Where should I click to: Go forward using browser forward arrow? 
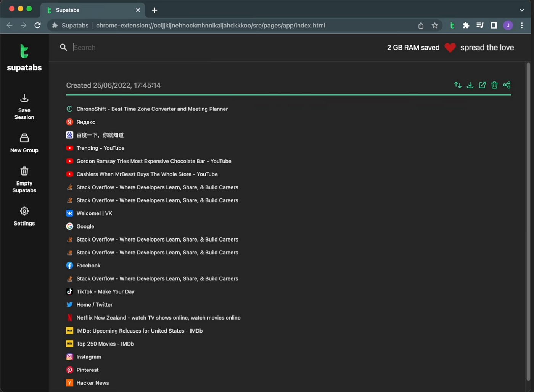click(x=24, y=26)
